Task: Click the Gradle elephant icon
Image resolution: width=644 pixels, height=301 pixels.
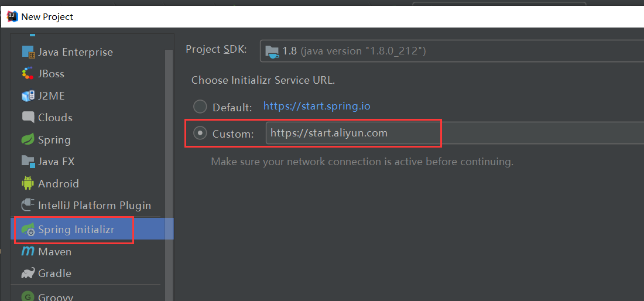Action: coord(28,273)
